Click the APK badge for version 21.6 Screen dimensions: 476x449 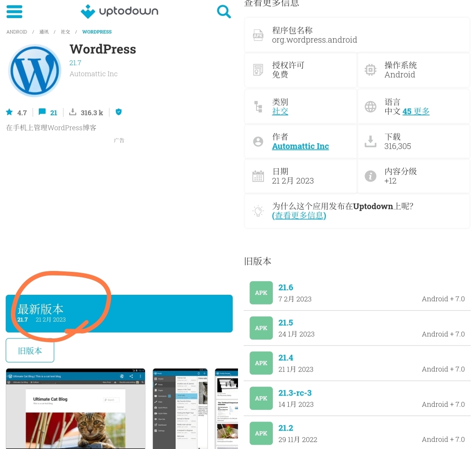click(x=261, y=293)
